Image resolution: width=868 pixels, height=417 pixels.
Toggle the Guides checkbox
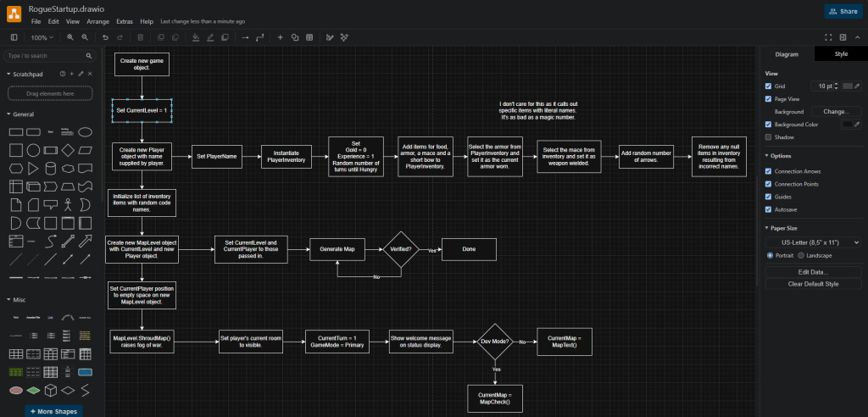point(768,197)
